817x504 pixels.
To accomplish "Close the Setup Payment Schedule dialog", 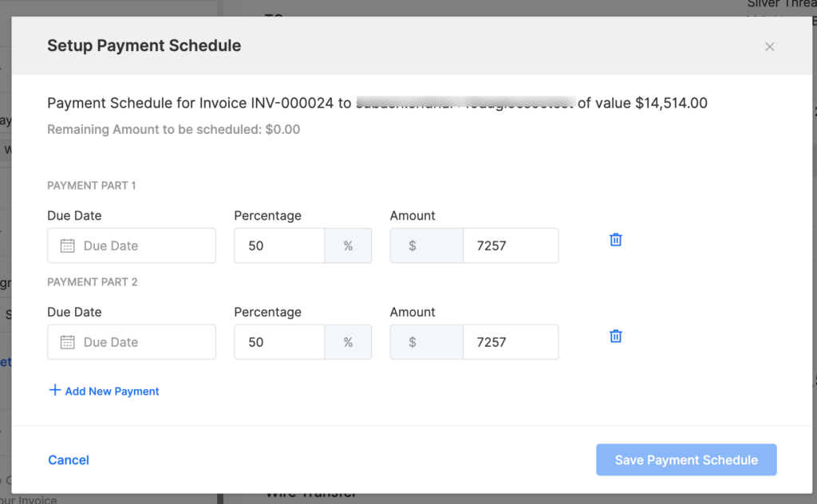I will tap(770, 46).
